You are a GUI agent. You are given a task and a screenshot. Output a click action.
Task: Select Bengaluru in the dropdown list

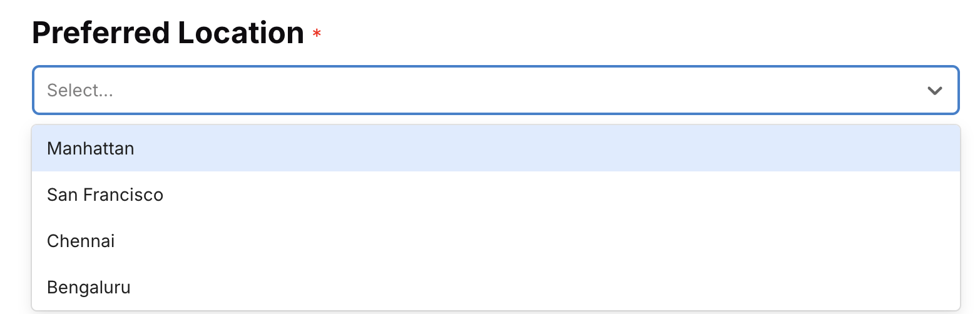[89, 288]
